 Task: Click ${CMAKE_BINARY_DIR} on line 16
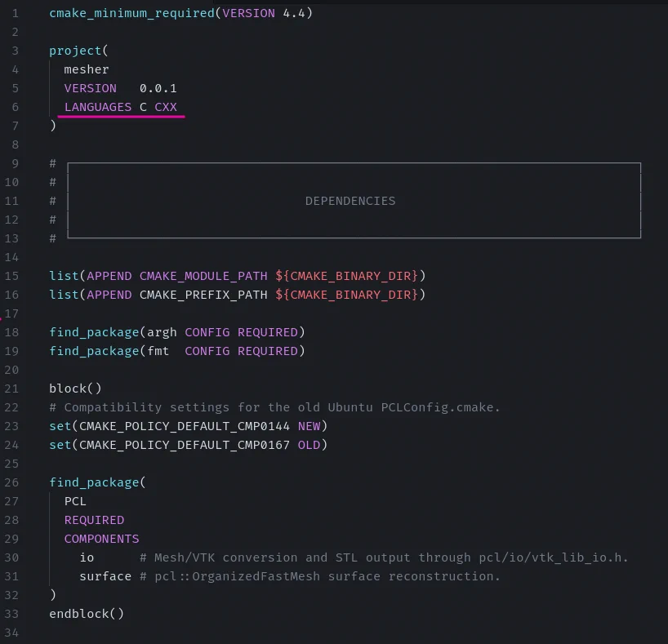click(346, 295)
